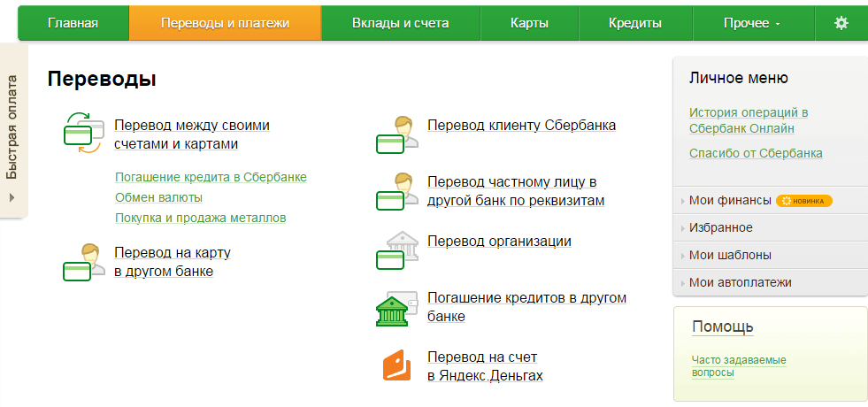868x407 pixels.
Task: Expand the Быстрая оплата side panel
Action: coord(13,131)
